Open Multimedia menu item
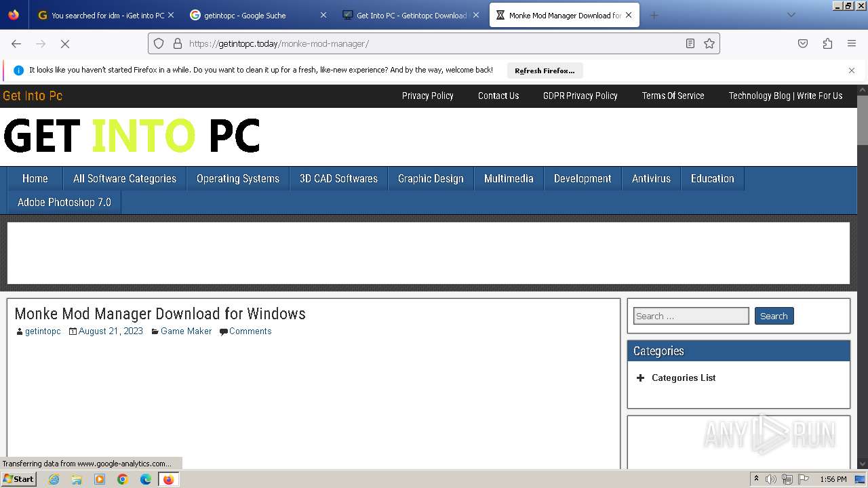Image resolution: width=868 pixels, height=488 pixels. [x=509, y=178]
